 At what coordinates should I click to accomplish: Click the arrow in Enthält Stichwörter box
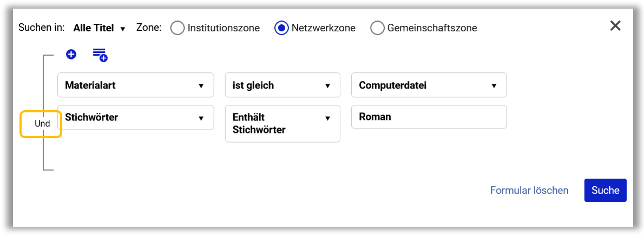tap(328, 118)
